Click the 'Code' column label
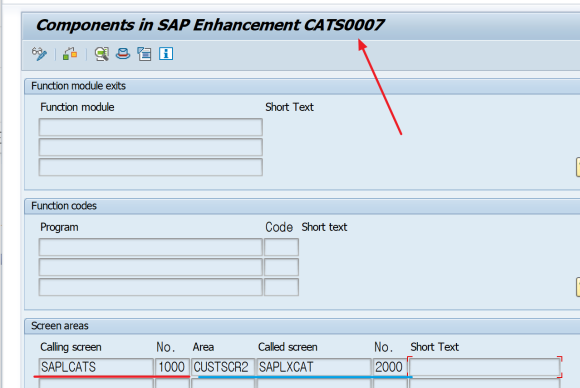Viewport: 580px width, 388px height. tap(279, 227)
